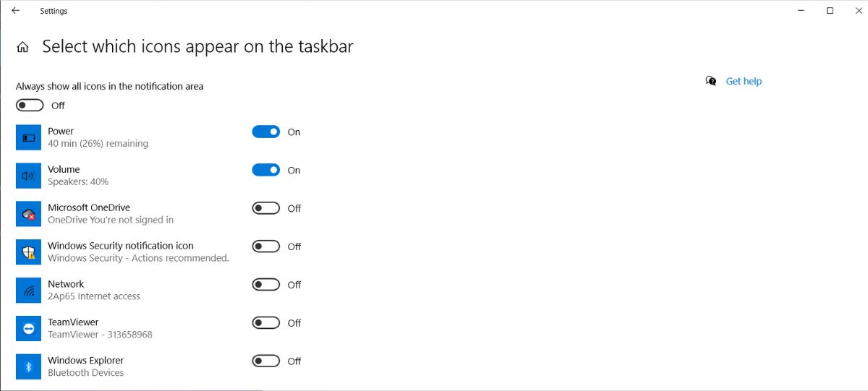
Task: Click the Get help chat icon
Action: (x=711, y=81)
